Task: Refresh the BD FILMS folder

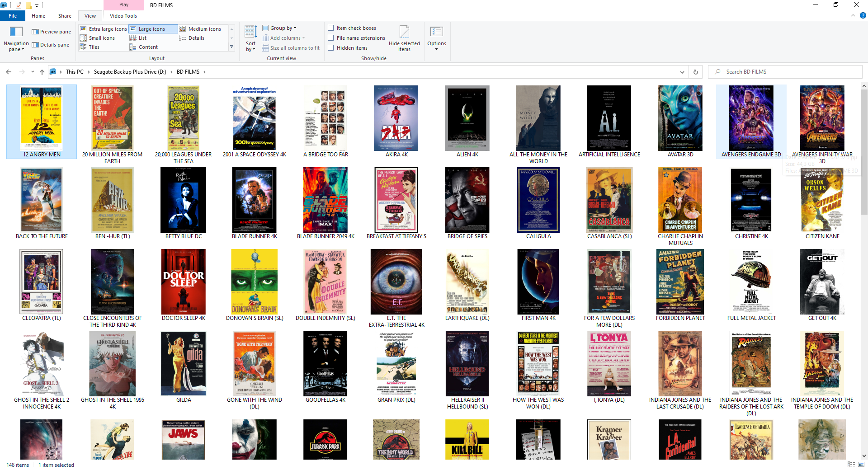Action: coord(696,72)
